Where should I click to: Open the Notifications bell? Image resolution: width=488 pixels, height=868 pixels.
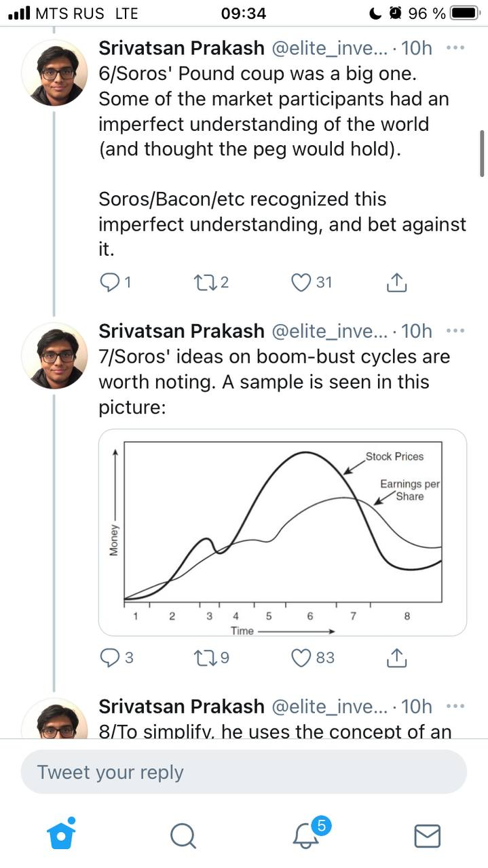(305, 835)
